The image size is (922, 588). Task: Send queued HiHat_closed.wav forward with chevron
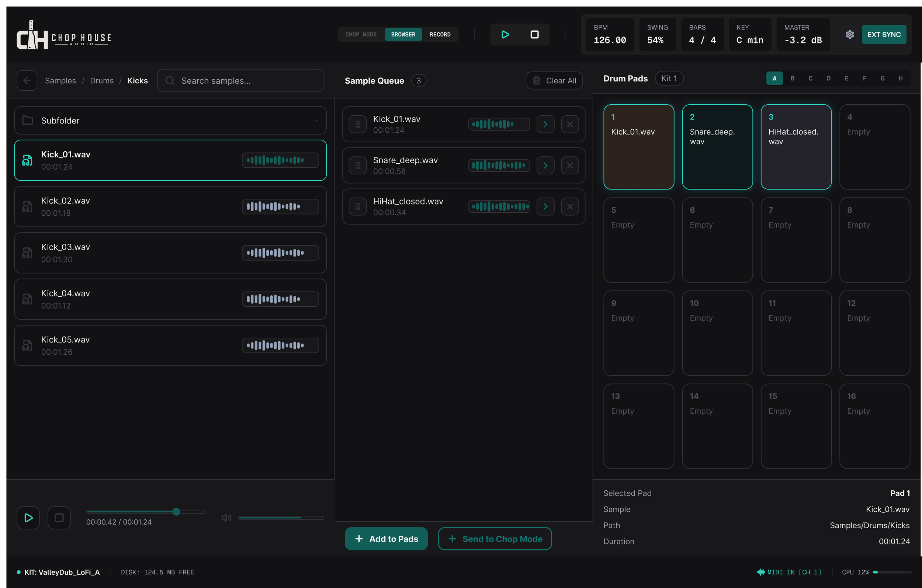tap(545, 206)
